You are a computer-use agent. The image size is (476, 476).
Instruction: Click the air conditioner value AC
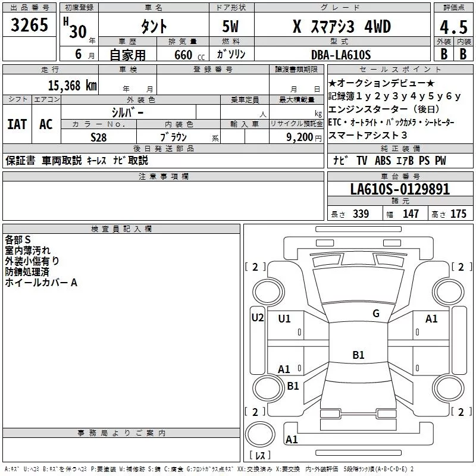(x=46, y=124)
